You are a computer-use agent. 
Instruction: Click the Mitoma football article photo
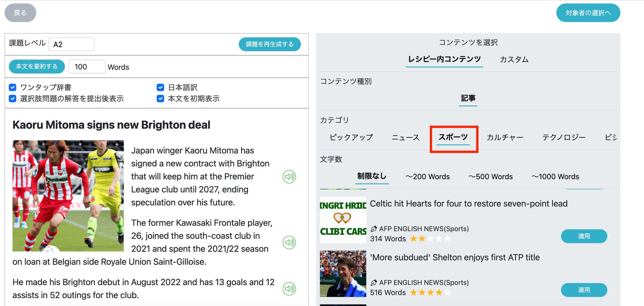68,196
